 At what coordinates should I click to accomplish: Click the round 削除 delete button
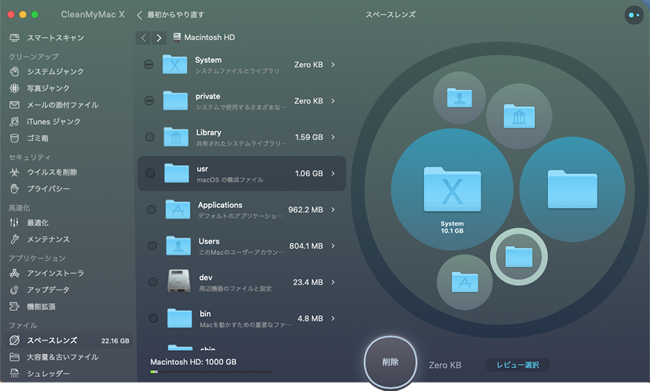coord(390,362)
